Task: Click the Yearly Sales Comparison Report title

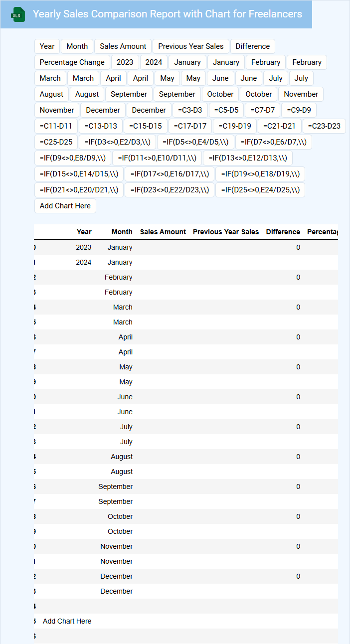Action: tap(168, 14)
